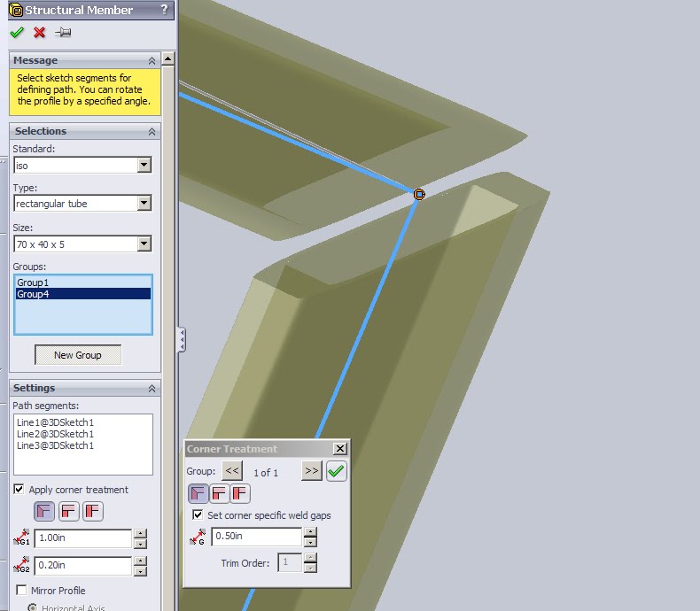Viewport: 700px width, 611px height.
Task: Edit corner weld gap field 0.50in
Action: [x=257, y=537]
